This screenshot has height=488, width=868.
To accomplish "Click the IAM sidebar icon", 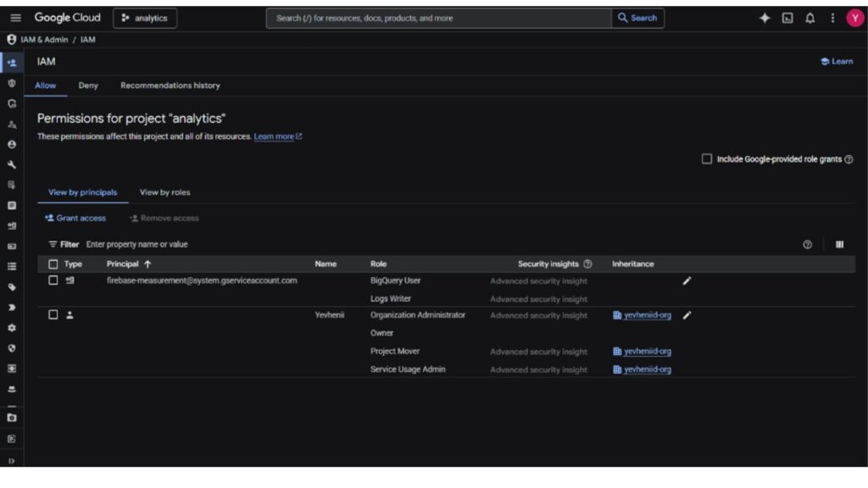I will click(12, 63).
